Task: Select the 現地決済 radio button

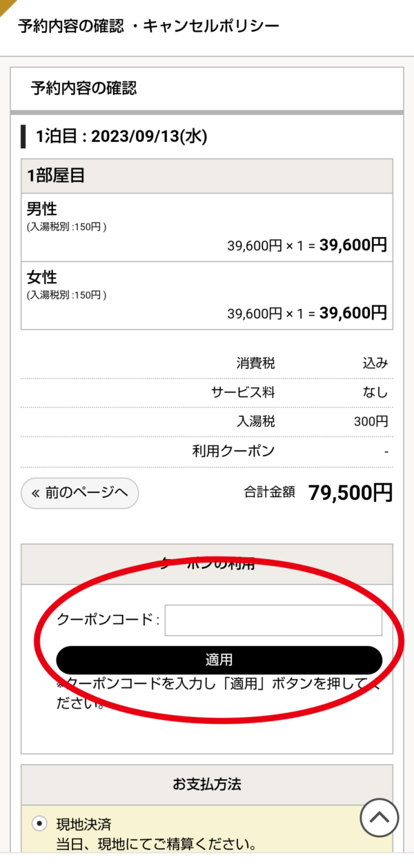Action: pyautogui.click(x=41, y=824)
